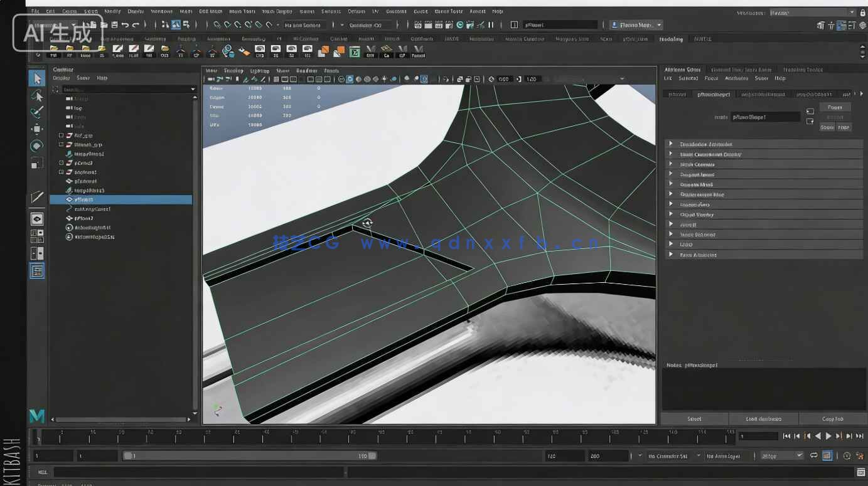Select the arrow Select tool in toolbox
Image resolution: width=868 pixels, height=486 pixels.
[37, 78]
